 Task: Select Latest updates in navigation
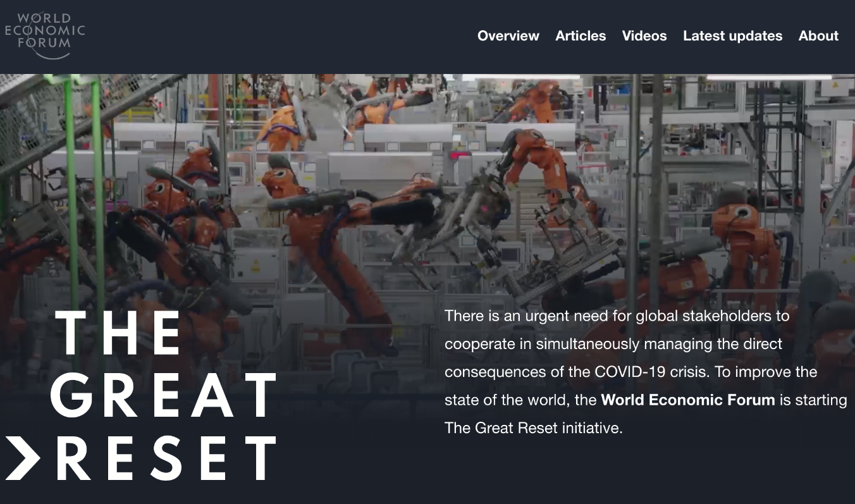click(x=732, y=36)
